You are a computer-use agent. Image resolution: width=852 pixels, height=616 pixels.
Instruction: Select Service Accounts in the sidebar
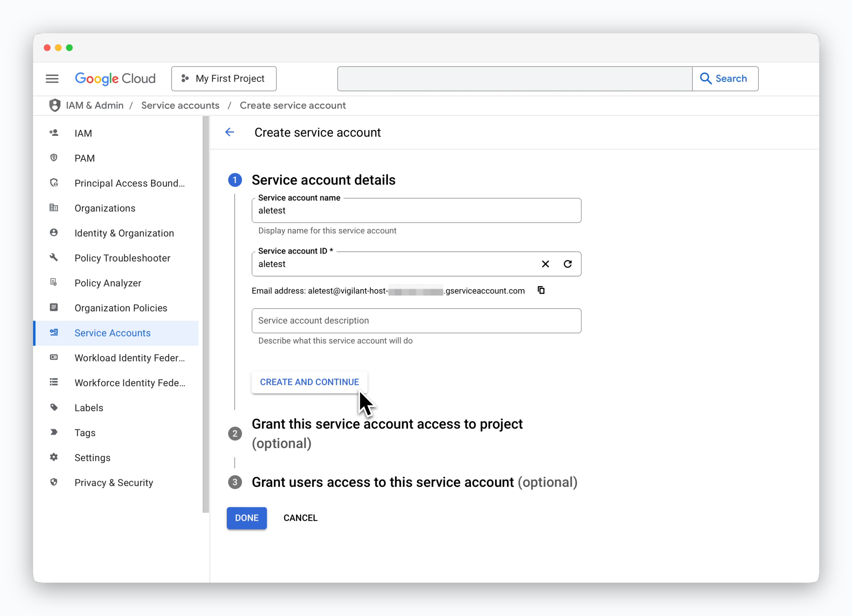(116, 333)
